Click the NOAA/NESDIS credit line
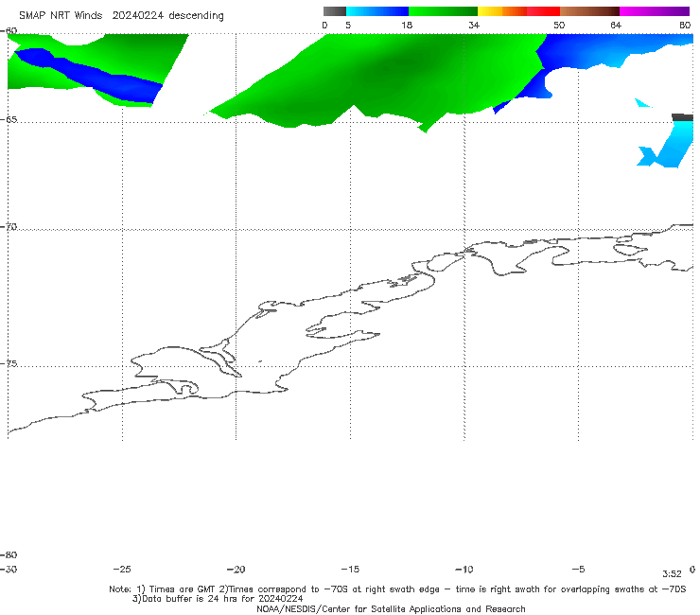This screenshot has width=700, height=615. click(x=391, y=608)
